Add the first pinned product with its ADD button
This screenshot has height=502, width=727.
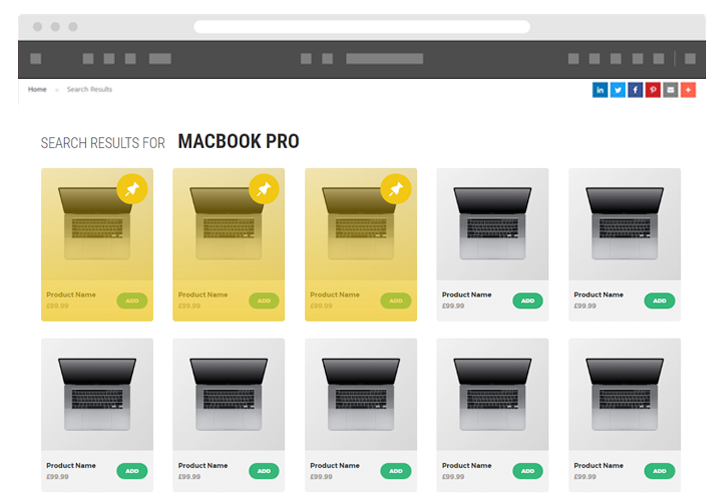(x=132, y=301)
